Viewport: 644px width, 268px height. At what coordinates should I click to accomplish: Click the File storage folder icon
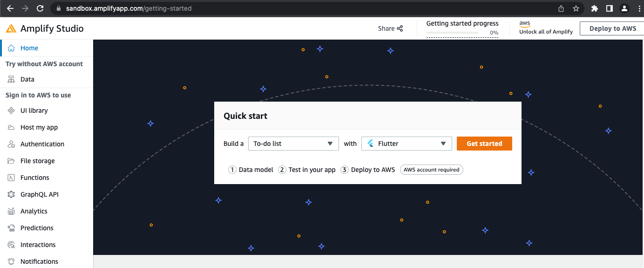pyautogui.click(x=11, y=161)
